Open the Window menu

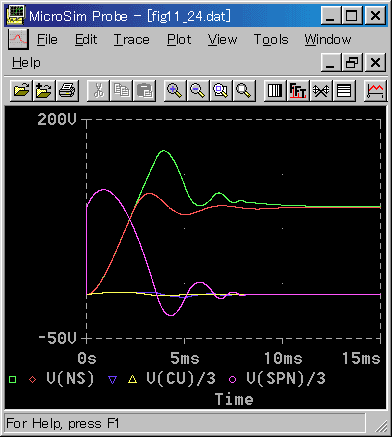[x=328, y=40]
